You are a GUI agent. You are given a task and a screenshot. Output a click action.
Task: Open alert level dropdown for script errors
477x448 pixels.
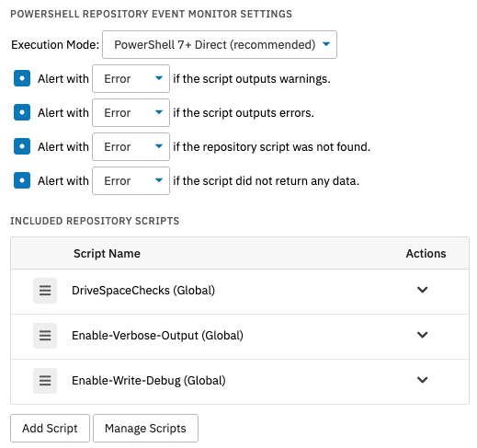tap(131, 113)
